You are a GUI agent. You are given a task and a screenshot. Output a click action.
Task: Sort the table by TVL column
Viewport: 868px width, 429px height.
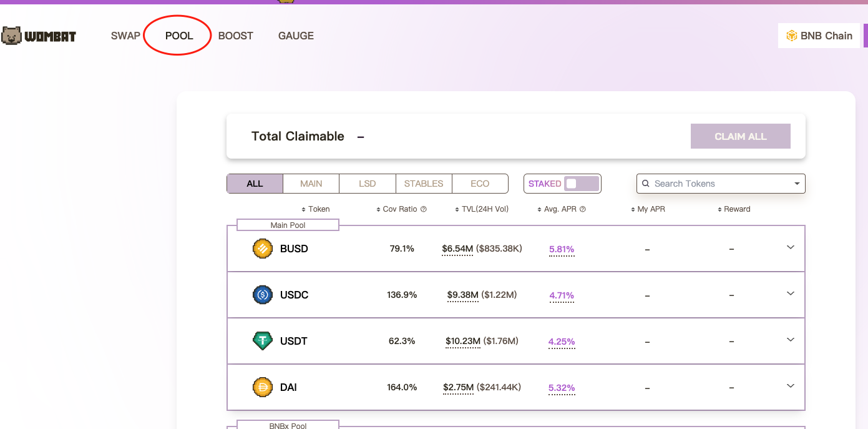click(481, 209)
